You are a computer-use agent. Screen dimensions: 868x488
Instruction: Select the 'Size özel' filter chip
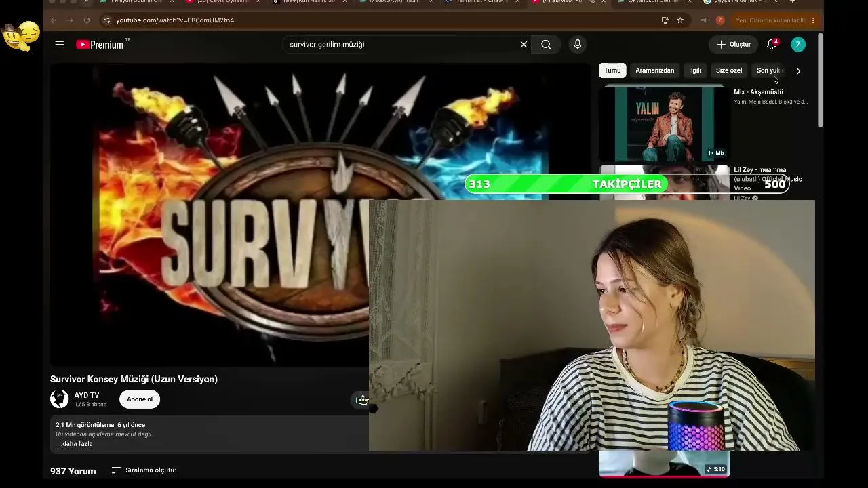coord(729,70)
